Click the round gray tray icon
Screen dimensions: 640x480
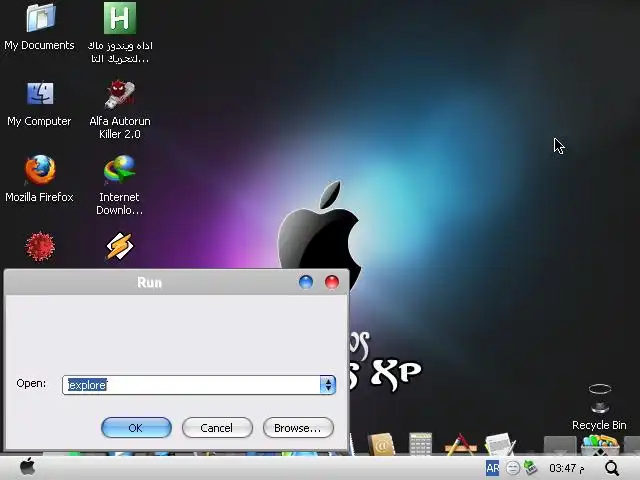point(513,468)
